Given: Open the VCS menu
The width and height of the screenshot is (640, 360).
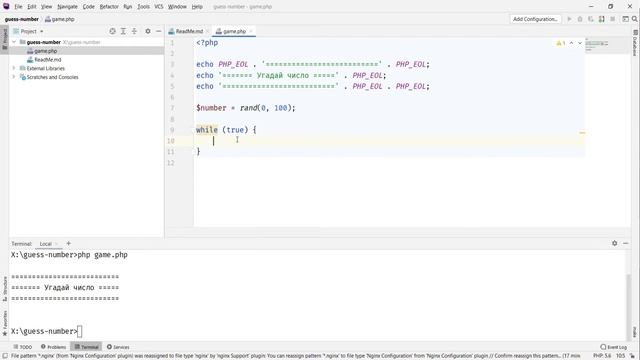Looking at the screenshot, I should coord(159,7).
